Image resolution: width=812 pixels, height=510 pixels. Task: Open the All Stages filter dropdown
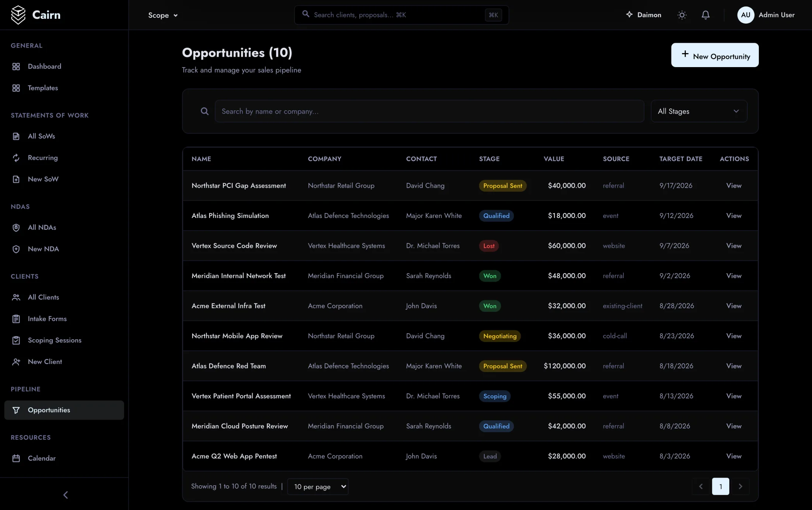[x=699, y=111]
